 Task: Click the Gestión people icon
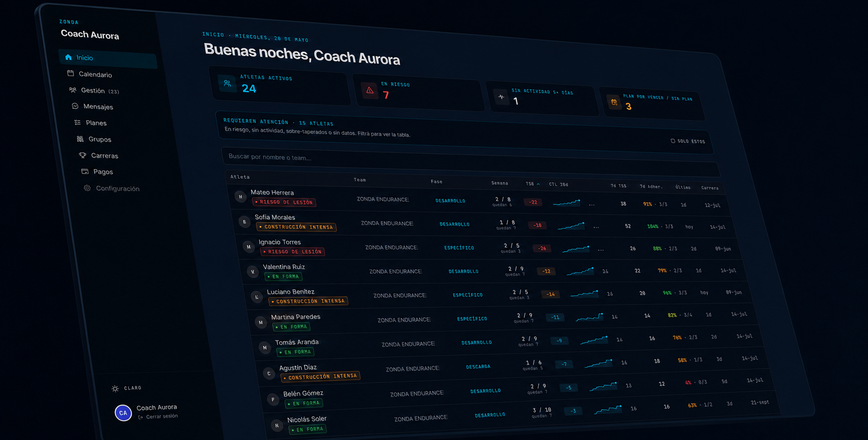[72, 90]
